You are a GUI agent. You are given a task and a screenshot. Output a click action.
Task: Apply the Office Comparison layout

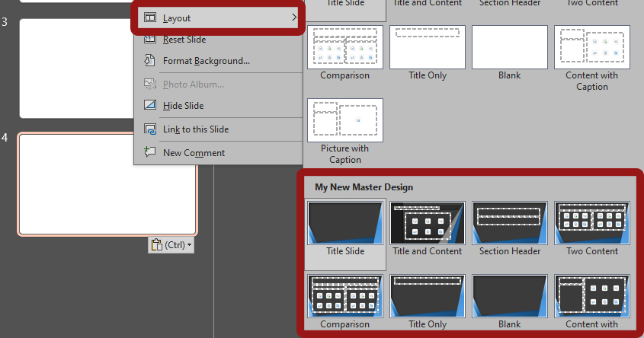click(x=345, y=53)
